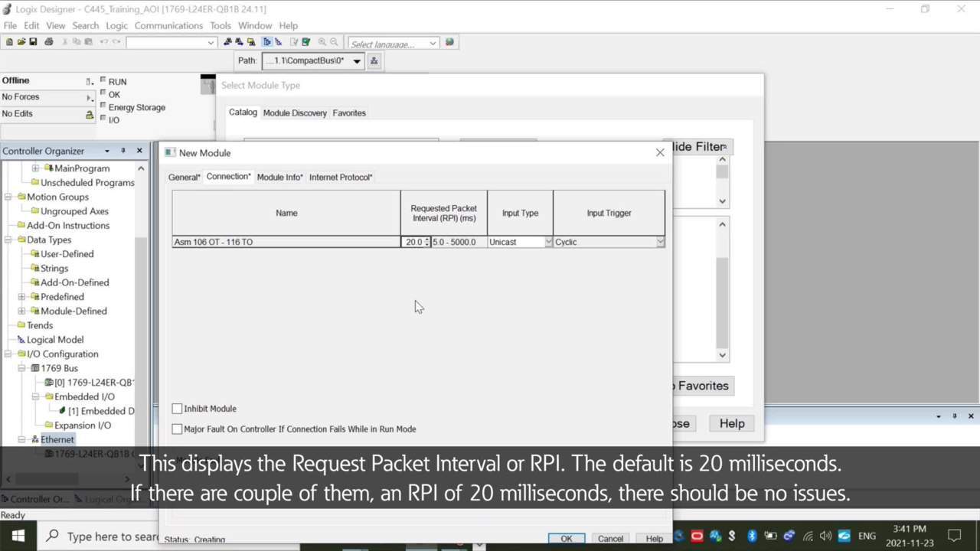Click the Save project disk icon

(33, 42)
